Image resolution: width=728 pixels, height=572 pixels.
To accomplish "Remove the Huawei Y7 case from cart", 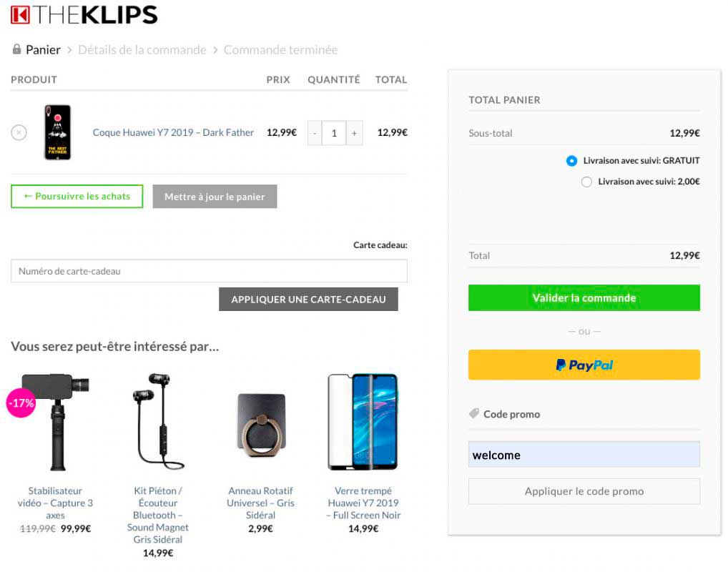I will tap(19, 132).
